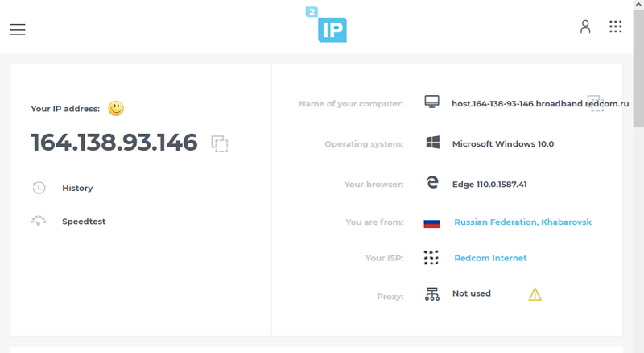Click the Russian flag icon
Image resolution: width=644 pixels, height=353 pixels.
tap(432, 222)
